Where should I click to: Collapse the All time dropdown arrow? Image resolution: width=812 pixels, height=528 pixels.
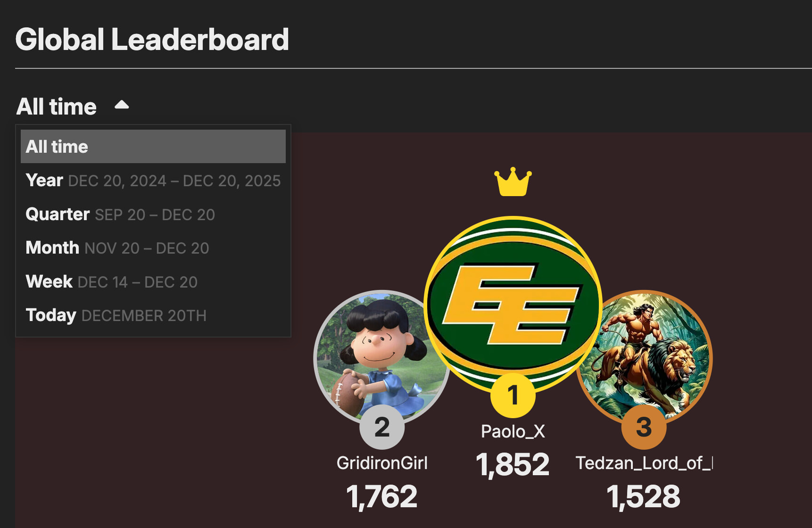pos(122,105)
